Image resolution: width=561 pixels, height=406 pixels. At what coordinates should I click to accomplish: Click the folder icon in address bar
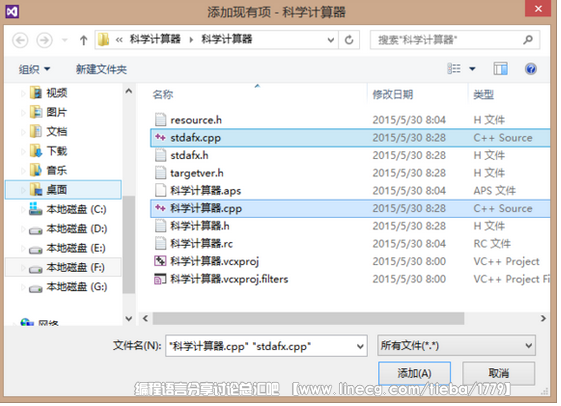pos(104,39)
